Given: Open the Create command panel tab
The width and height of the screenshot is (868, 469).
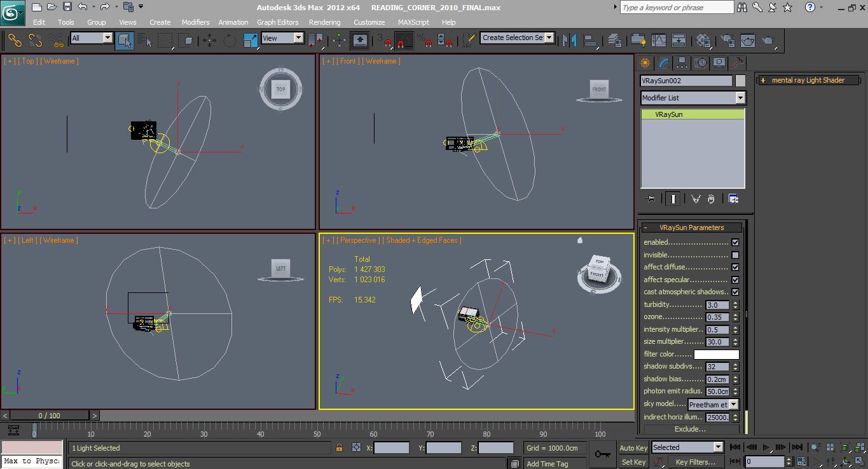Looking at the screenshot, I should [x=645, y=63].
